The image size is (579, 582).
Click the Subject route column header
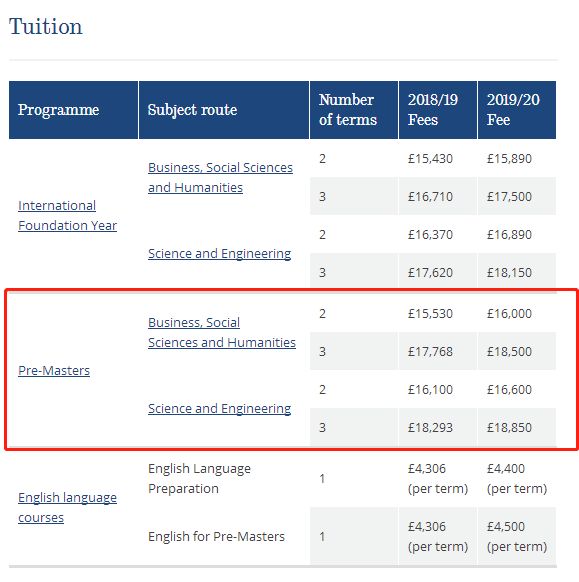(x=224, y=110)
